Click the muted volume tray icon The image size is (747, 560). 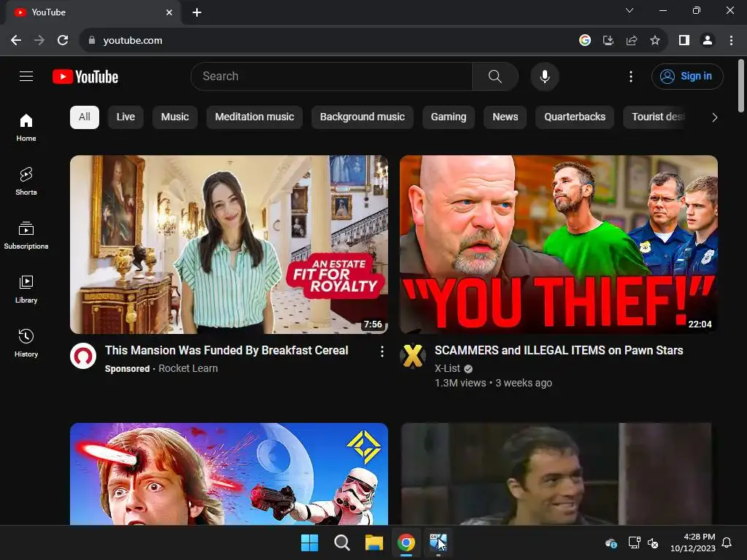(653, 542)
